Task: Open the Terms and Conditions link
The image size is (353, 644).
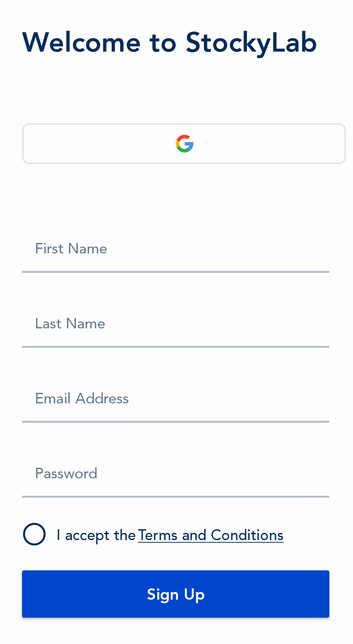Action: pos(210,535)
